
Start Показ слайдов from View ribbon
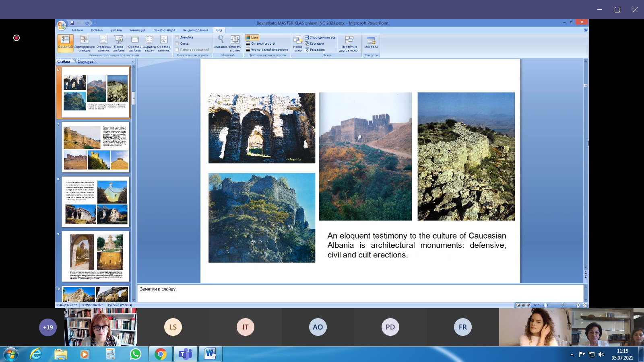tap(119, 43)
